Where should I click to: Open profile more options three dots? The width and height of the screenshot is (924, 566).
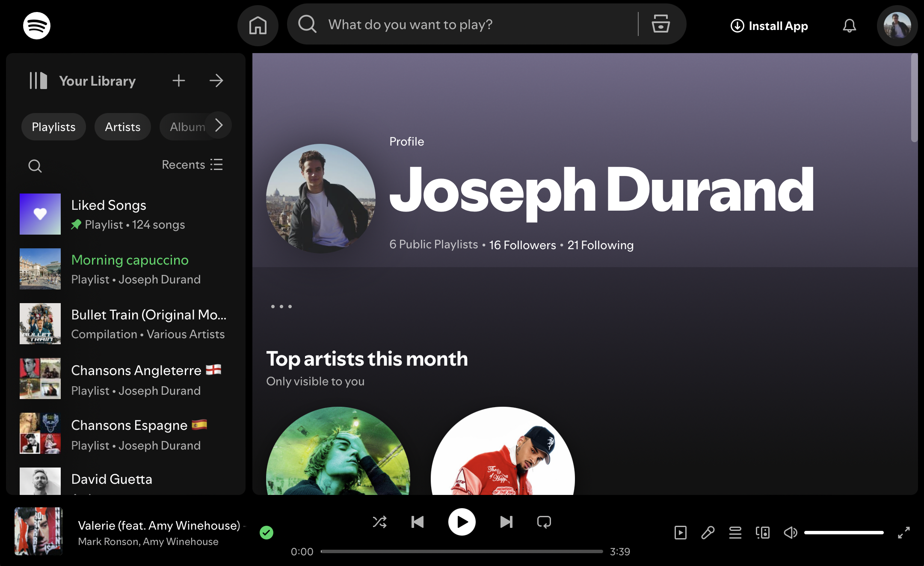click(x=281, y=307)
